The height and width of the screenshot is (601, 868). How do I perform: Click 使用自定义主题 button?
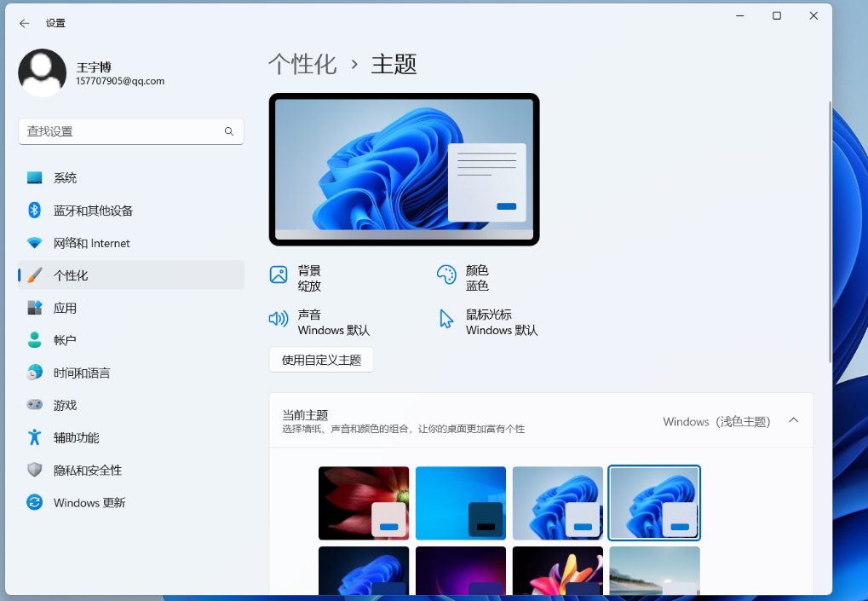click(322, 360)
